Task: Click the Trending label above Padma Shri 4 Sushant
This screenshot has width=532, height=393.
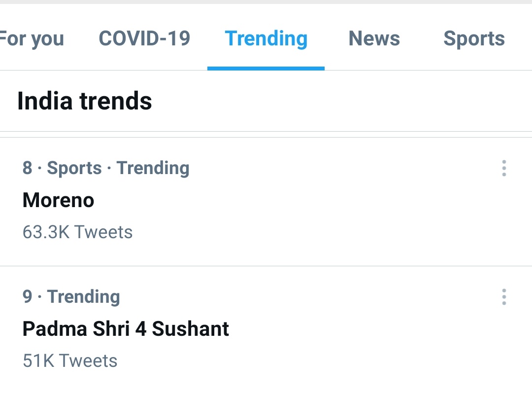Action: click(x=83, y=297)
